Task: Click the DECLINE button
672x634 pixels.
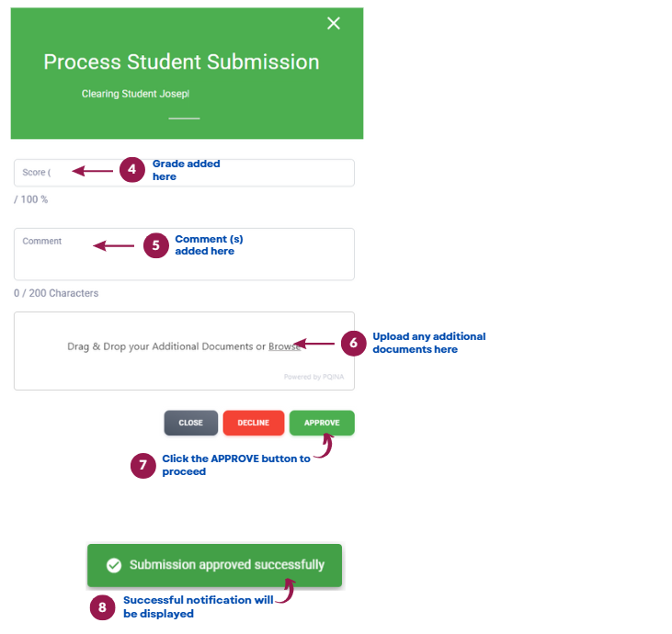Action: (254, 423)
